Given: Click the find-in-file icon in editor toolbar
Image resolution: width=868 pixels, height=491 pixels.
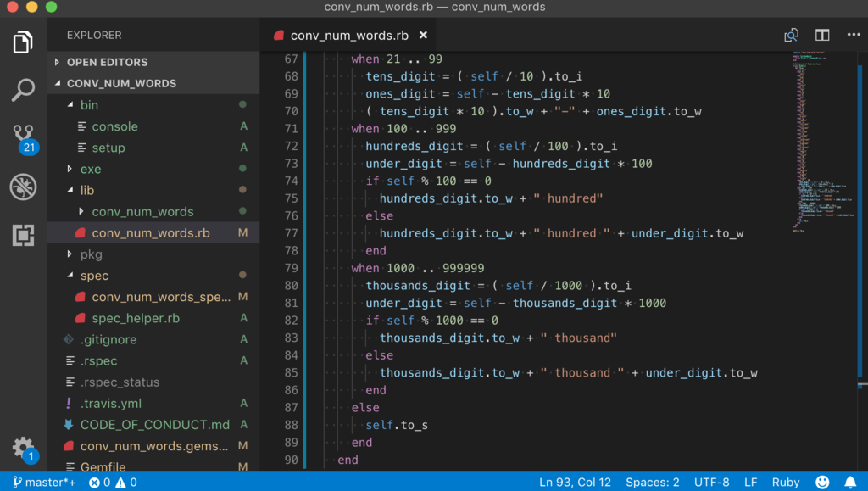Looking at the screenshot, I should (x=791, y=36).
